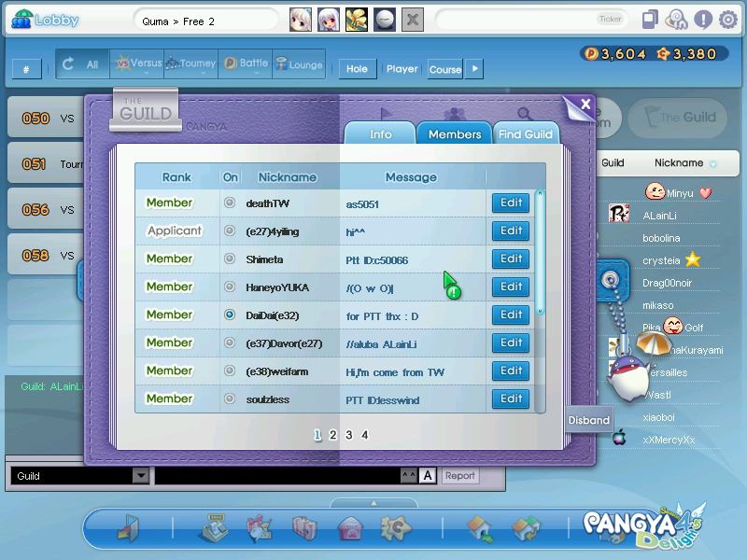Click the A font button in chat
The width and height of the screenshot is (747, 560).
428,475
